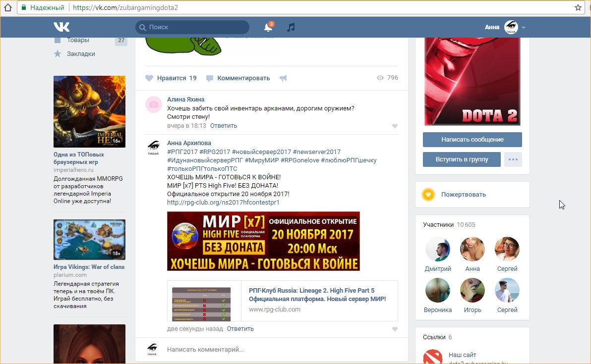The width and height of the screenshot is (591, 364).
Task: Click the secure padlock icon
Action: [24, 7]
